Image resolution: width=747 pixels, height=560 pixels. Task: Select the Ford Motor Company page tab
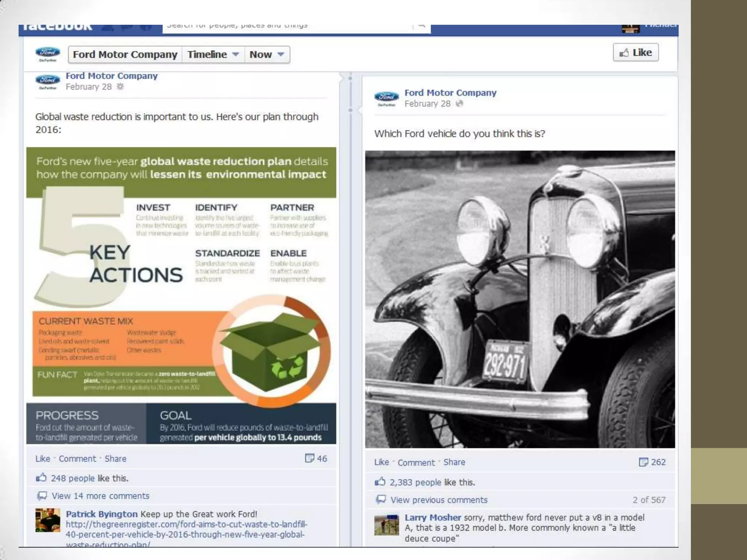(125, 54)
